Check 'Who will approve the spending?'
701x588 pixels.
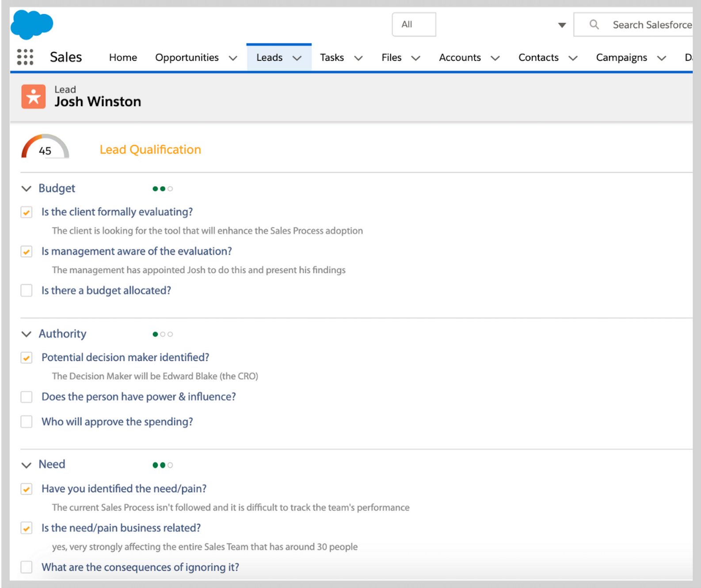point(27,422)
